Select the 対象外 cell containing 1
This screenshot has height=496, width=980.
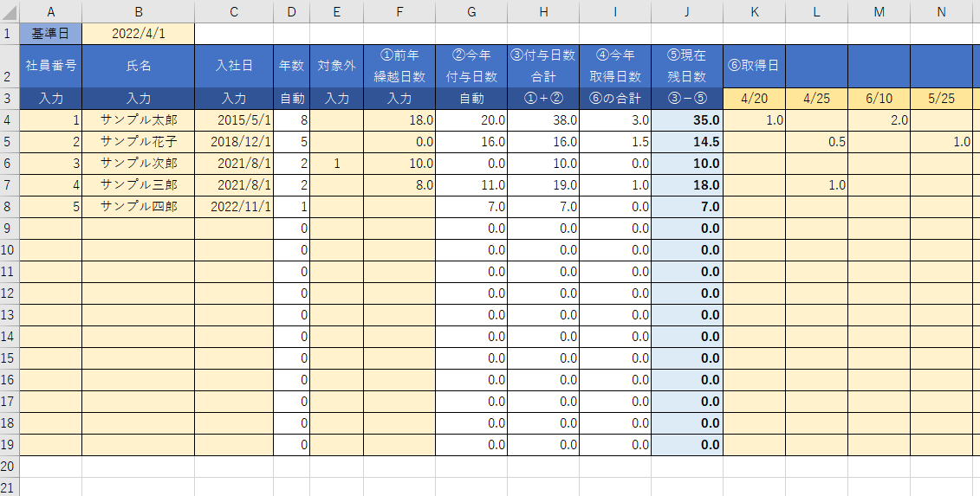[336, 164]
